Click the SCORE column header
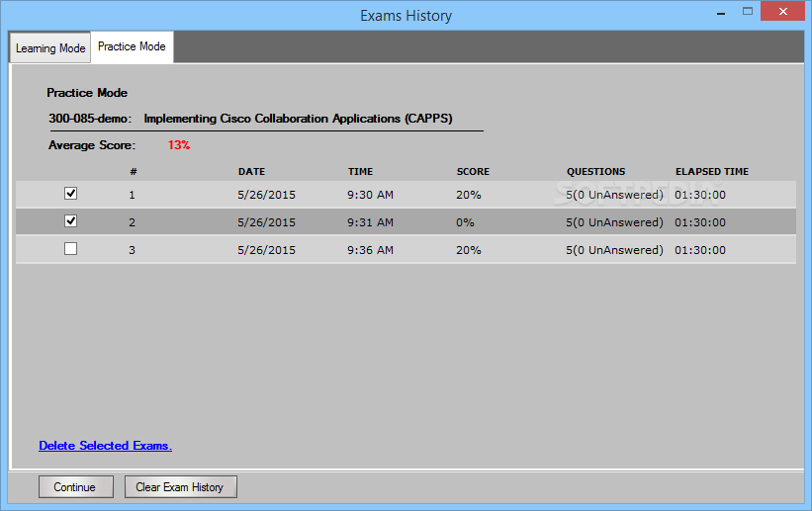The image size is (812, 511). pyautogui.click(x=473, y=171)
